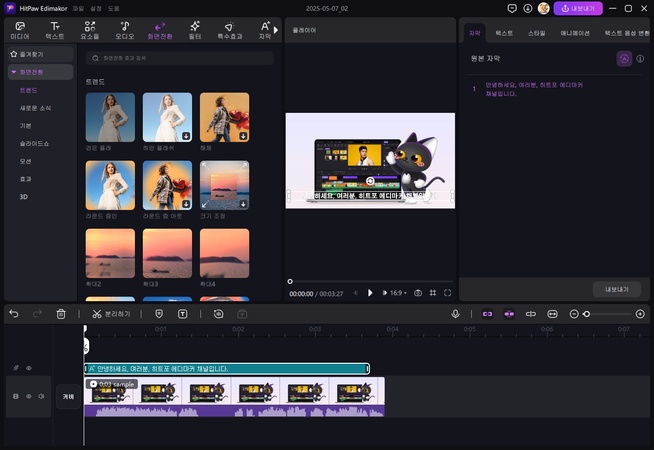
Task: Mute the video track audio
Action: pyautogui.click(x=41, y=397)
